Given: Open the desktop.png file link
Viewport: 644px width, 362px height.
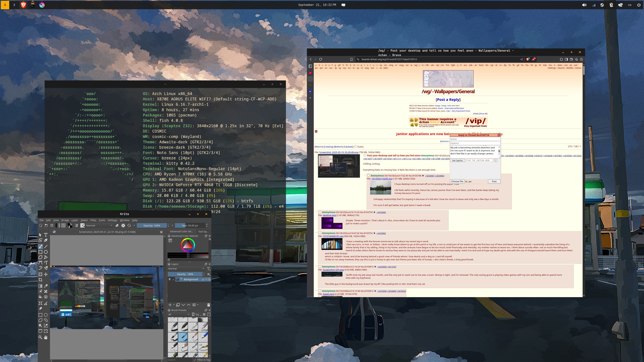Looking at the screenshot, I should (x=329, y=215).
